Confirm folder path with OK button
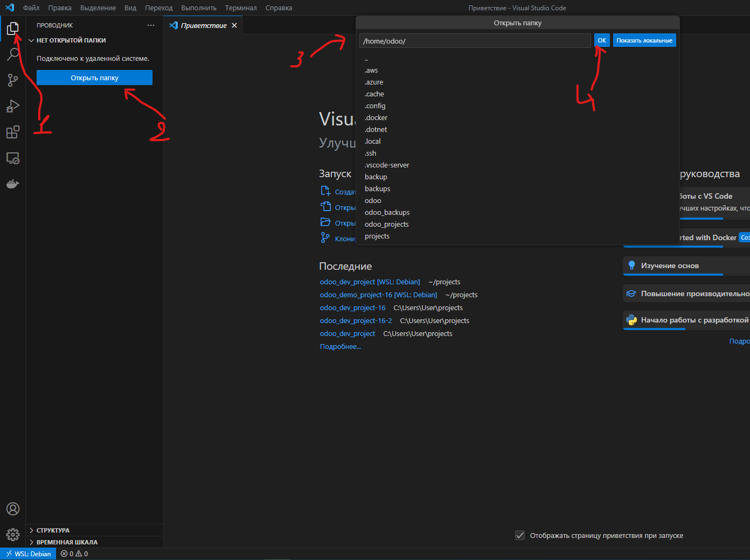Screen dimensions: 750x560 (x=602, y=40)
